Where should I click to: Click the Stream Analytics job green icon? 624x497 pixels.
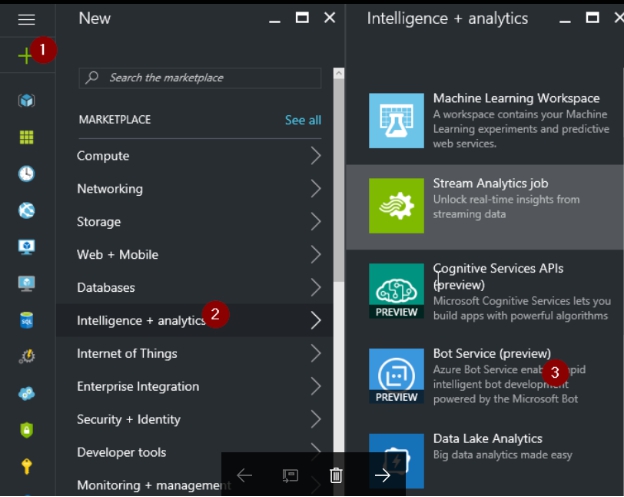[x=396, y=206]
